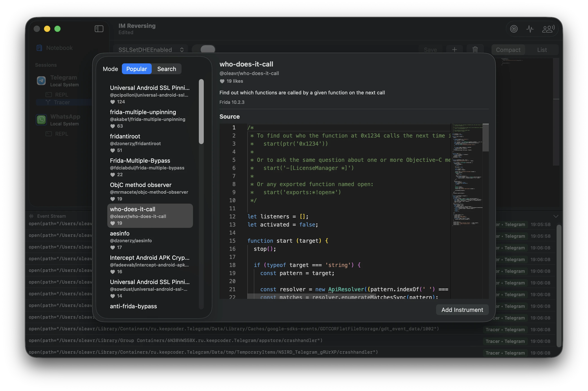Select the Compact view tab
588x391 pixels.
tap(508, 50)
